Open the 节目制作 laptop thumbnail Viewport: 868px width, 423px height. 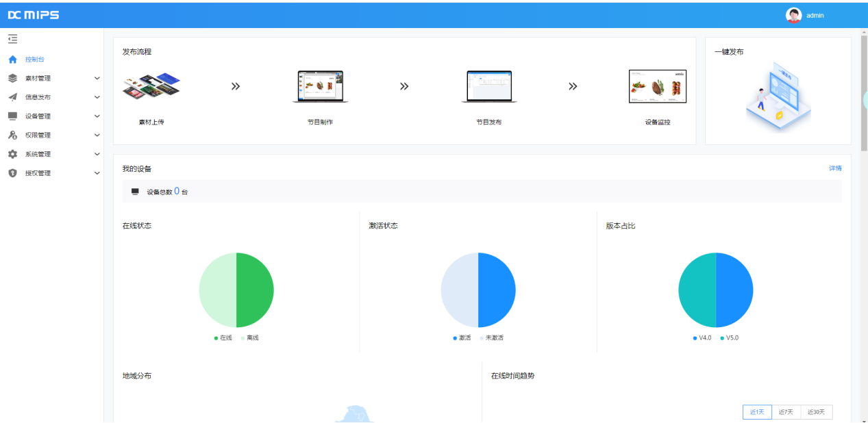[321, 86]
